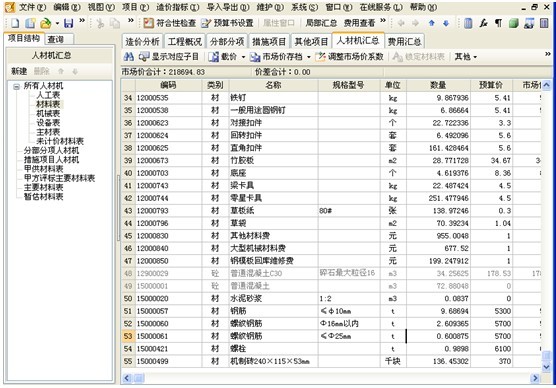Click the 载价 button
Viewport: 556px width, 388px height.
click(223, 57)
